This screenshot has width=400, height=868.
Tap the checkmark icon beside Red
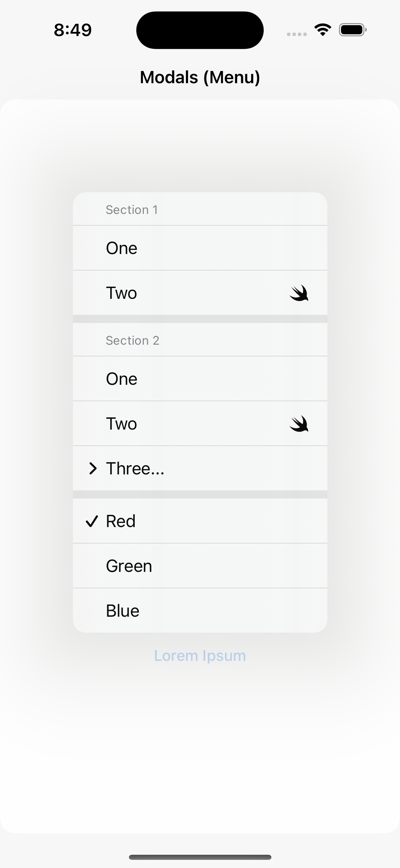pos(92,521)
